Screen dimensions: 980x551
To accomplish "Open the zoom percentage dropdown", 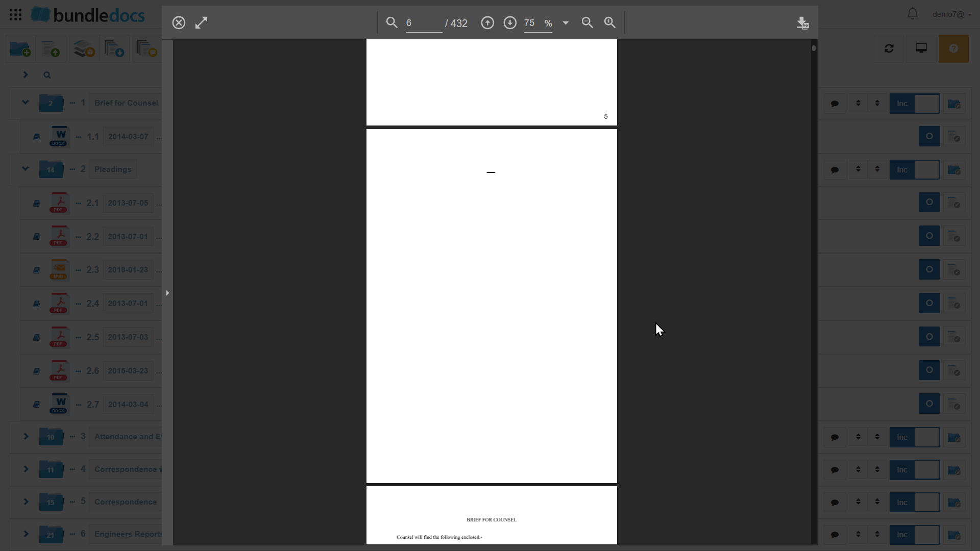I will pos(566,23).
